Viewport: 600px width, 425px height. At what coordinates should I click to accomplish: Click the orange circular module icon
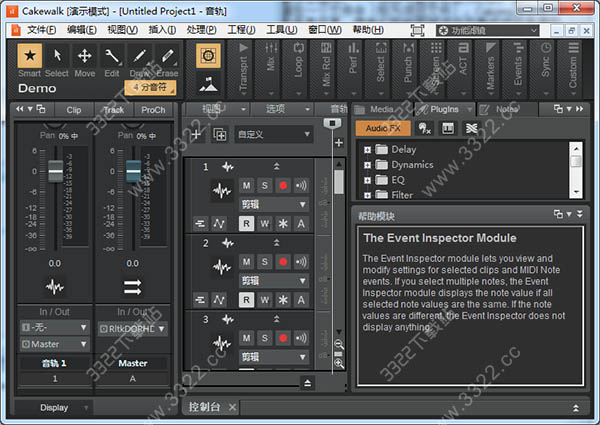[208, 55]
